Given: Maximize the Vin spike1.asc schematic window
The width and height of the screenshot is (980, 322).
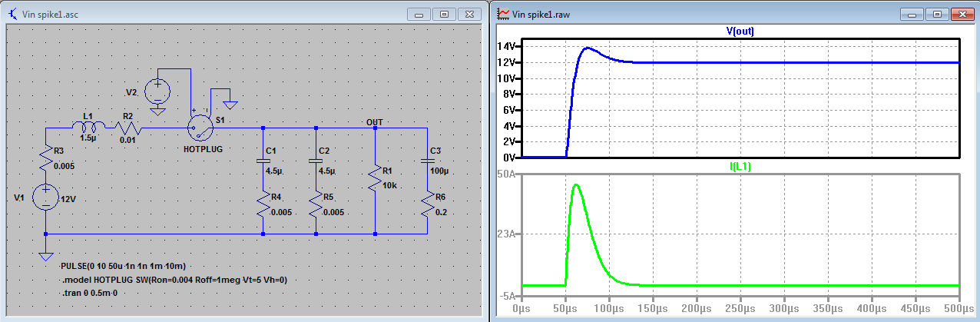Looking at the screenshot, I should click(x=444, y=14).
